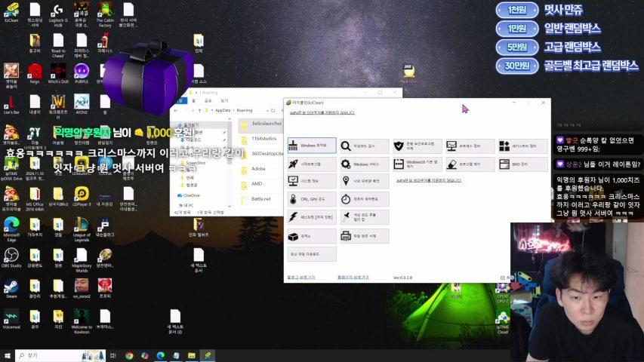
Task: Click the lightning bolt network tool button
Action: click(x=312, y=217)
